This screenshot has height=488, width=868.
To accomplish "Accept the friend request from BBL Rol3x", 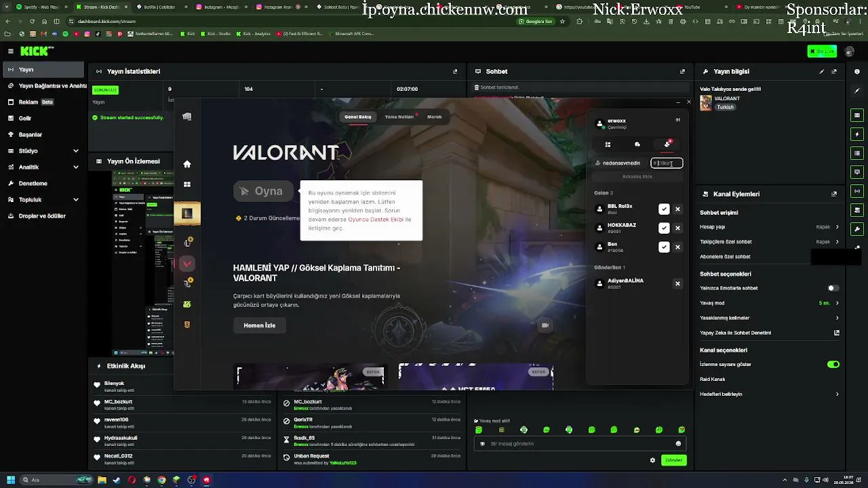I will click(664, 209).
